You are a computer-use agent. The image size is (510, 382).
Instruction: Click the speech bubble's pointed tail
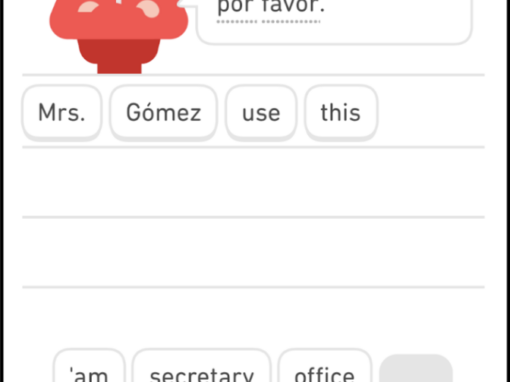(187, 3)
